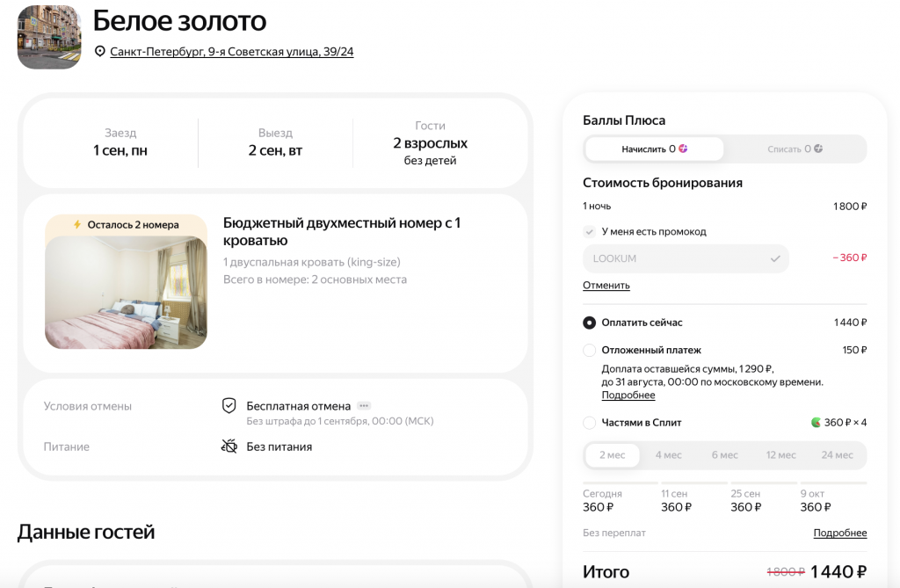Click the Plus points icon in Списать tab
This screenshot has width=900, height=588.
(x=818, y=149)
